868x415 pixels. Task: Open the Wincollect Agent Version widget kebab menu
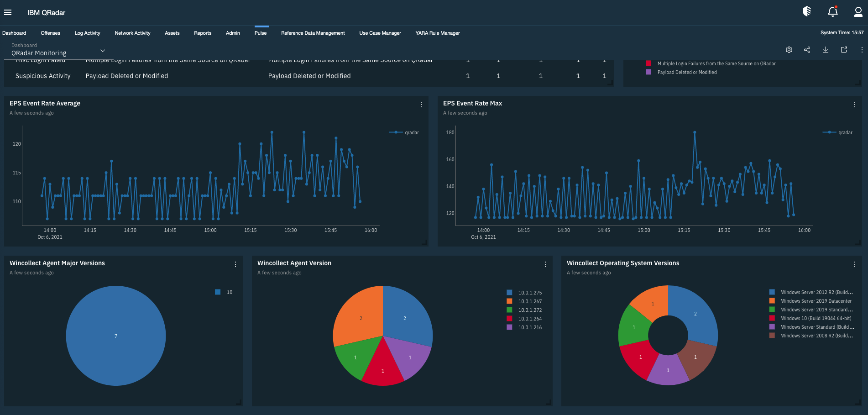(x=544, y=264)
